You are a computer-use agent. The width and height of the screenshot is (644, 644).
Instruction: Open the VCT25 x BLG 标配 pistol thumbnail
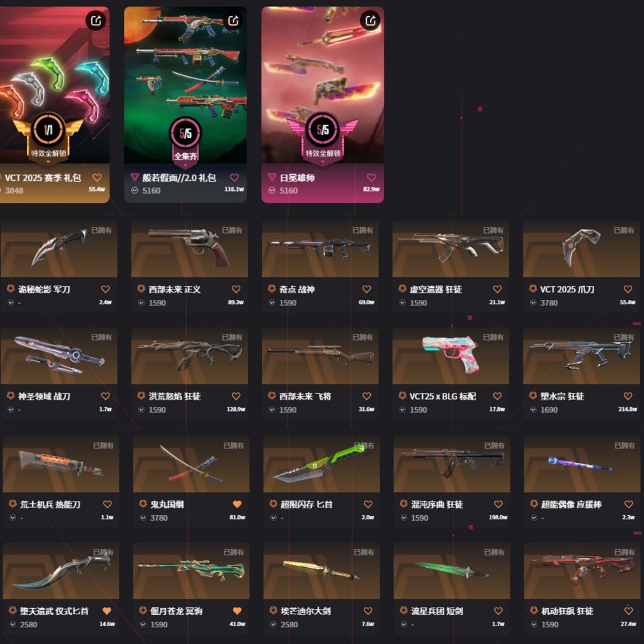point(451,355)
